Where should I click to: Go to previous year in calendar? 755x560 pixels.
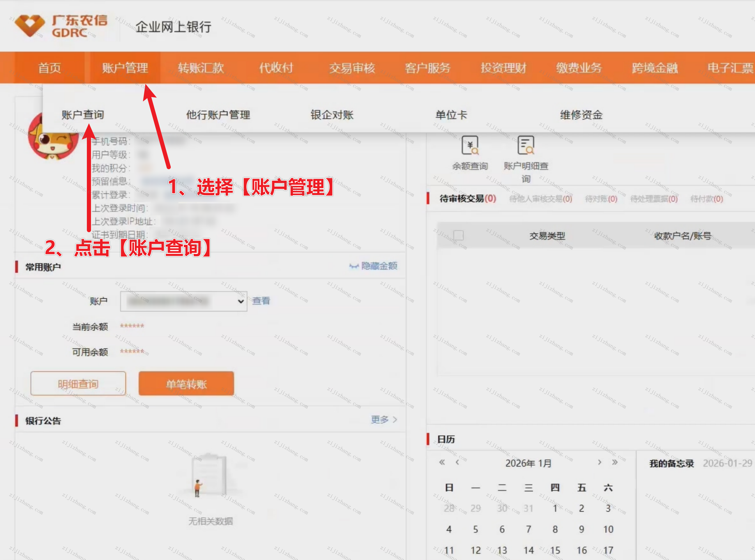pos(442,462)
